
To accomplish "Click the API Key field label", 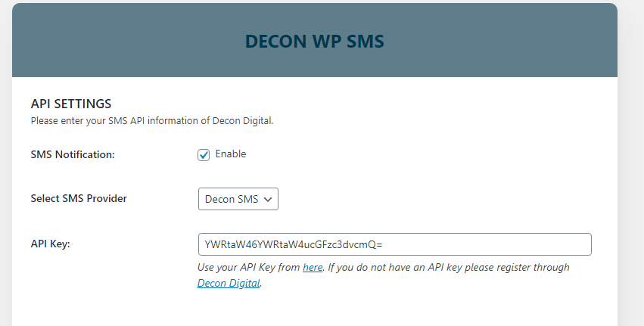I will [51, 244].
